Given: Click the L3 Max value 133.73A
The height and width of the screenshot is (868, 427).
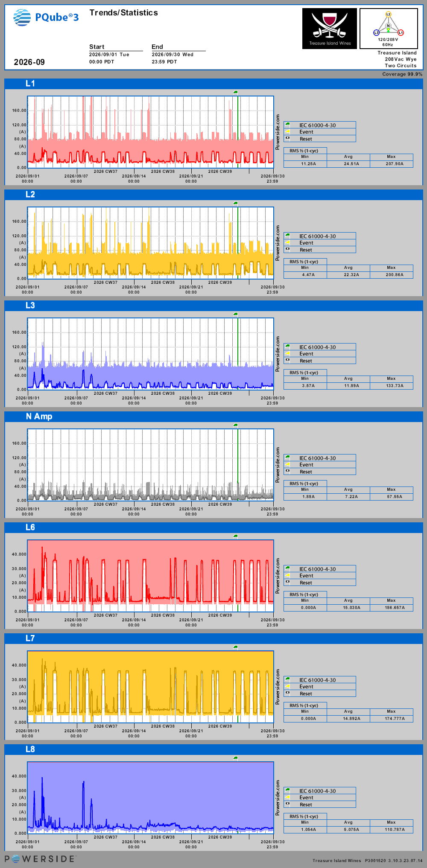Looking at the screenshot, I should click(x=394, y=386).
